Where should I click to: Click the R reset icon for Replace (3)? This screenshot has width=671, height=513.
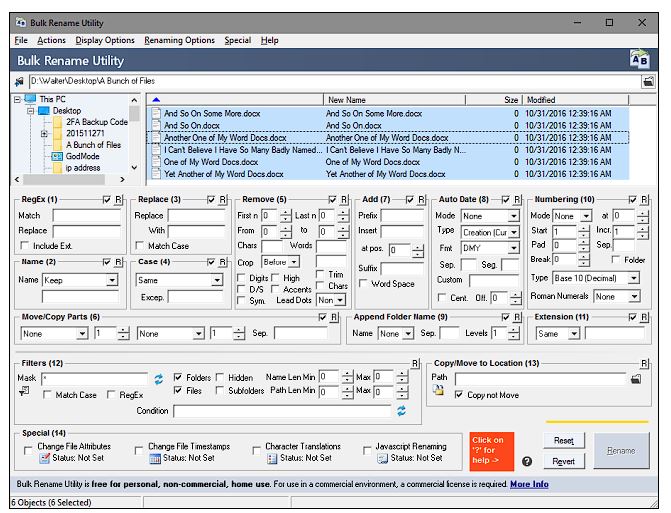click(x=223, y=199)
